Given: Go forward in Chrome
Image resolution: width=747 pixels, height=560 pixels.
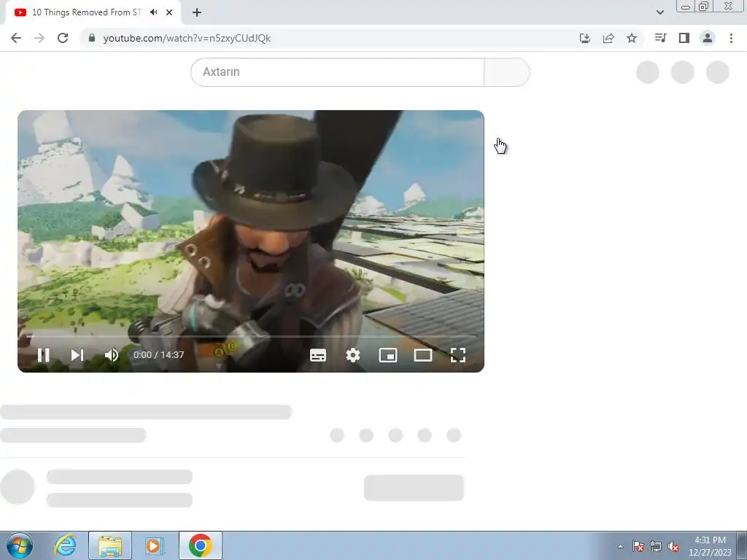Looking at the screenshot, I should [39, 38].
